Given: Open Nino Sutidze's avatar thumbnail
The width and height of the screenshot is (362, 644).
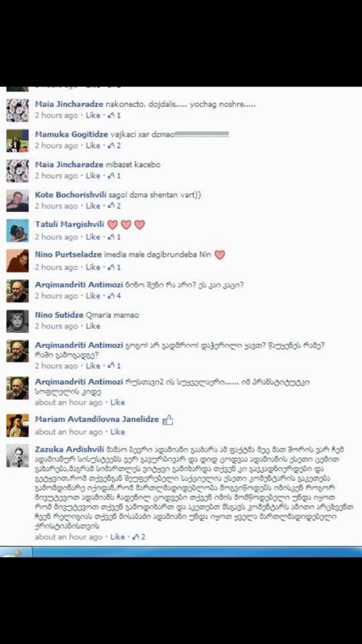Looking at the screenshot, I should (17, 321).
